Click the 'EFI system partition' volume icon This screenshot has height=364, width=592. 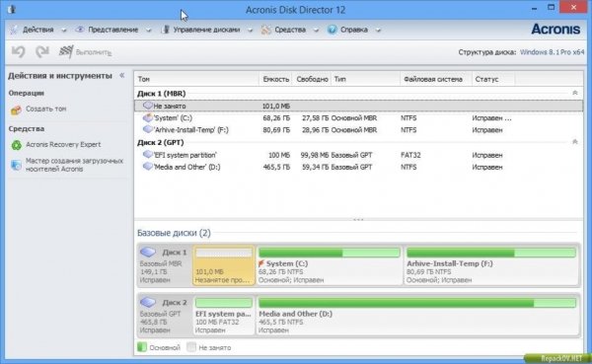point(148,155)
